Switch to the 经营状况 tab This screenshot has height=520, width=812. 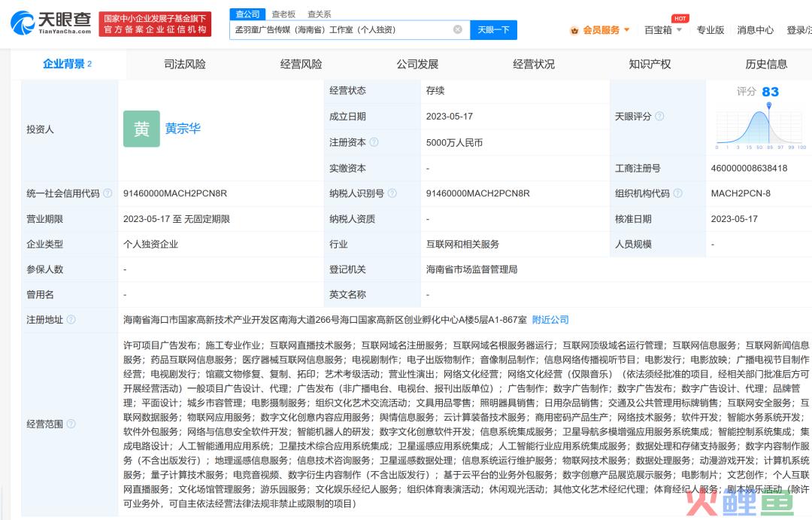(x=533, y=64)
